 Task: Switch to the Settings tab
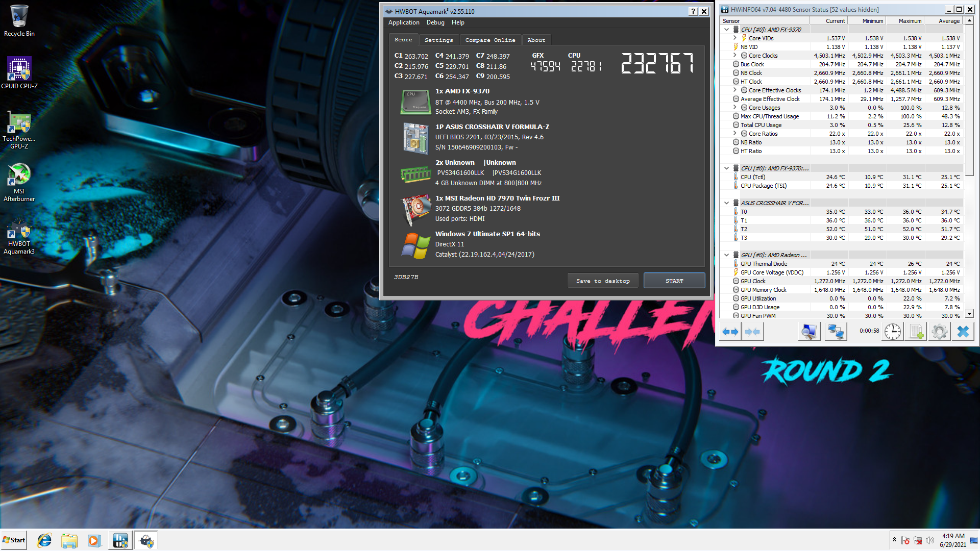click(438, 40)
